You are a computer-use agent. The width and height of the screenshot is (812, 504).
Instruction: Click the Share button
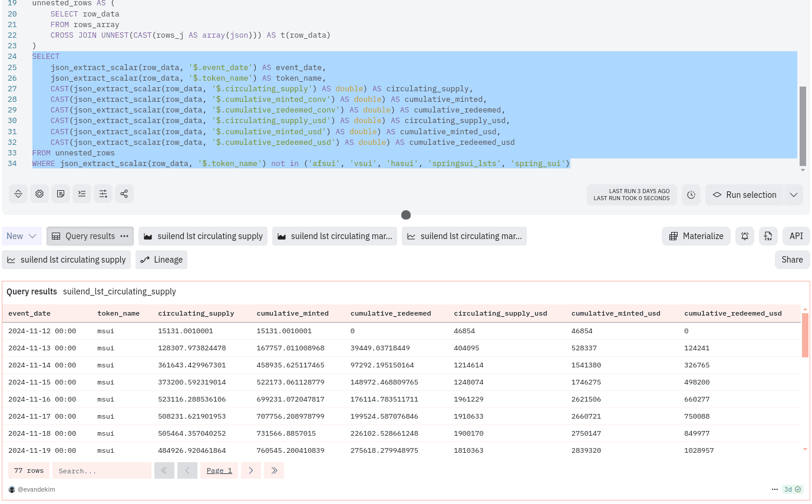(792, 260)
